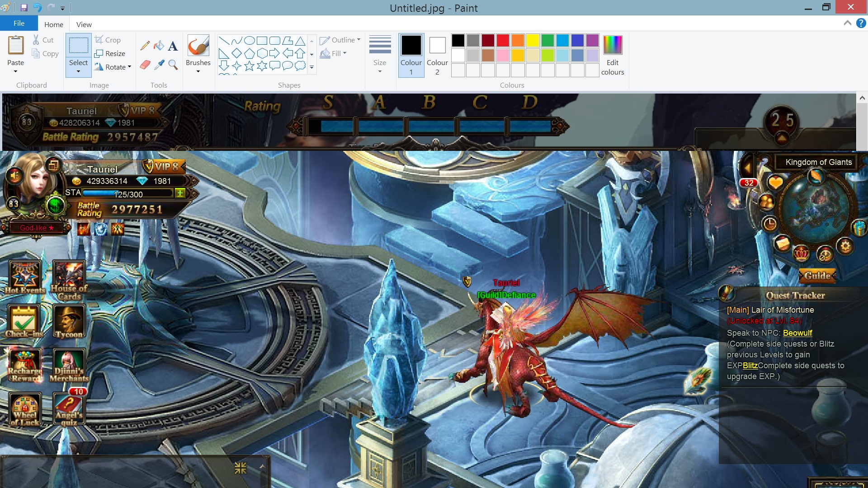Choose the five-point star shape
The width and height of the screenshot is (868, 488).
click(x=249, y=66)
